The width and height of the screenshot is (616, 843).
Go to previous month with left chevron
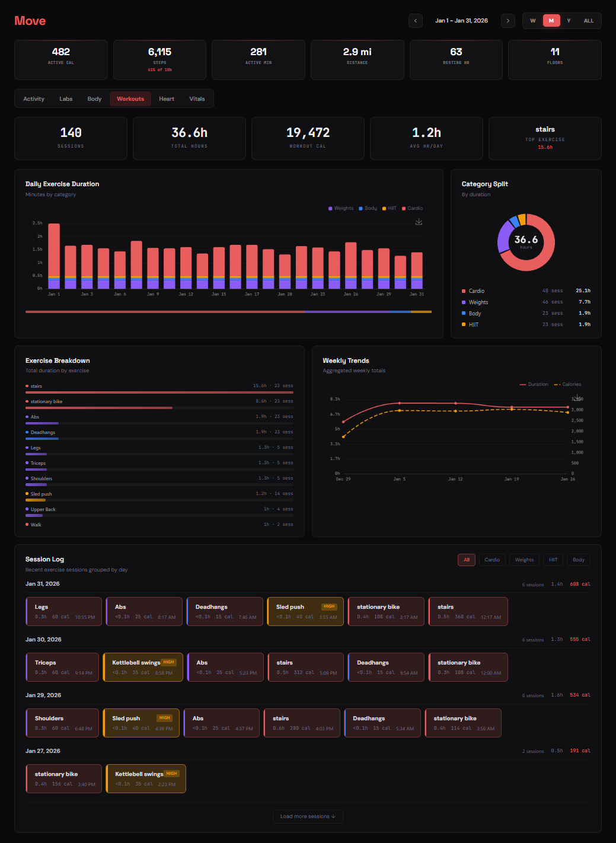(416, 21)
